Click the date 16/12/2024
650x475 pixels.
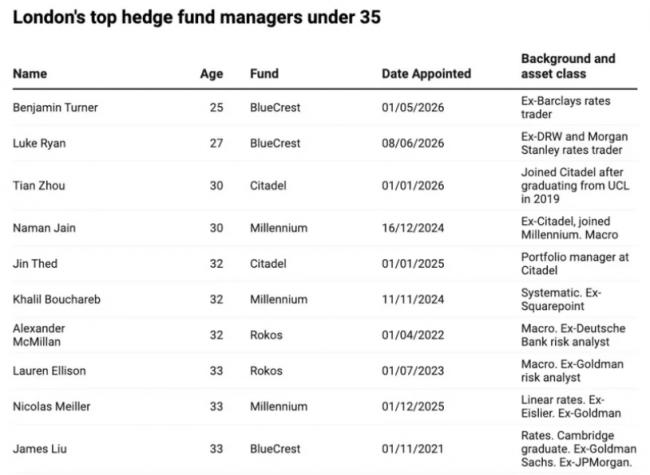413,228
